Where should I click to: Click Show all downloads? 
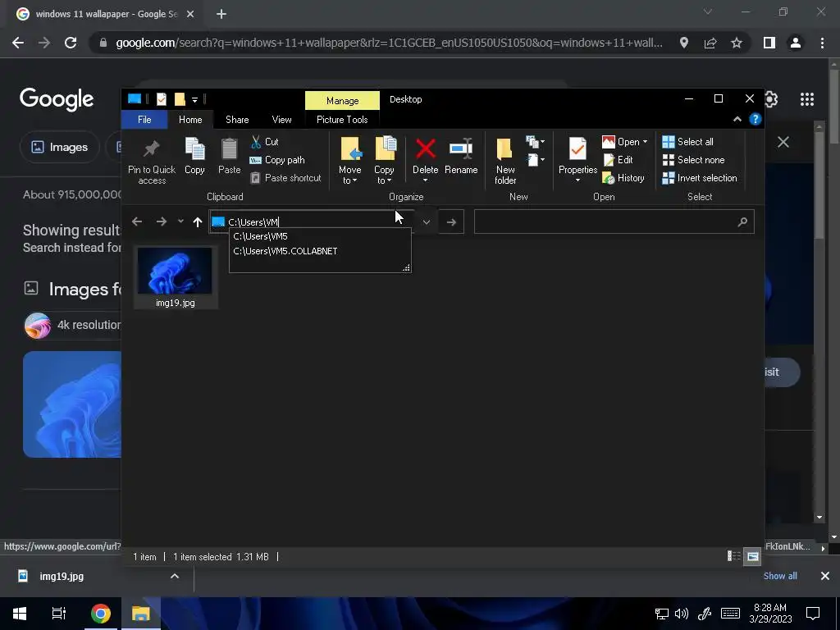point(780,576)
